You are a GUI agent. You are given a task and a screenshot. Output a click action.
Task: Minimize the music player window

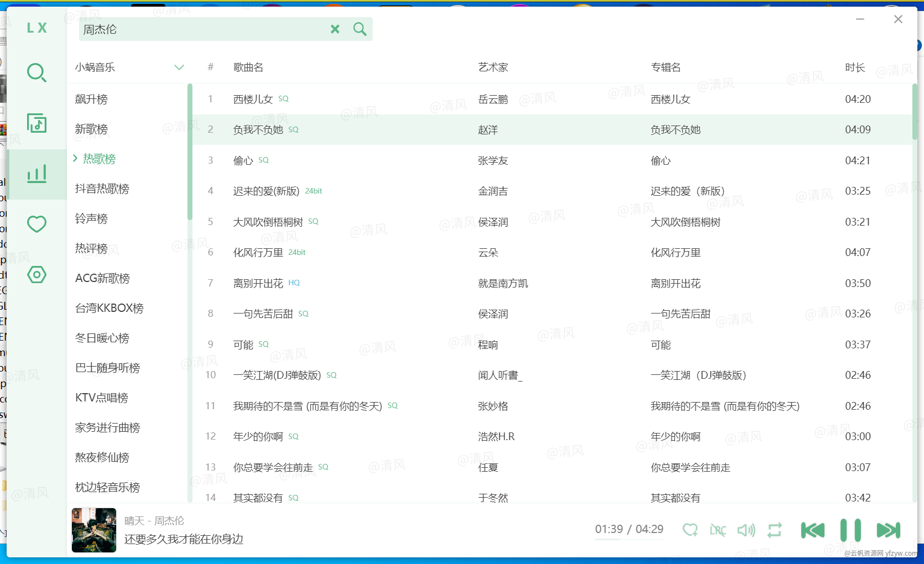click(860, 19)
